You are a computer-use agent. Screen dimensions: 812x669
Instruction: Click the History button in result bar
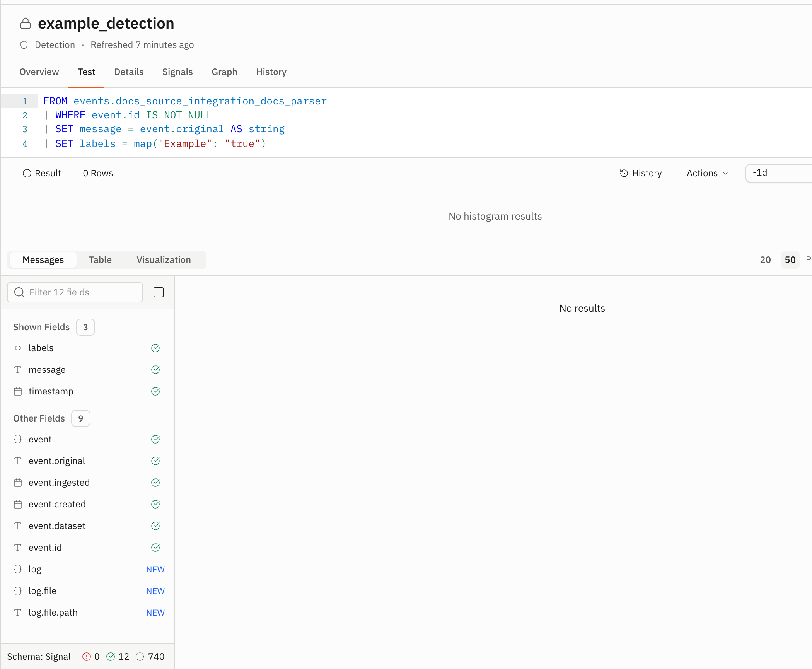(x=641, y=173)
